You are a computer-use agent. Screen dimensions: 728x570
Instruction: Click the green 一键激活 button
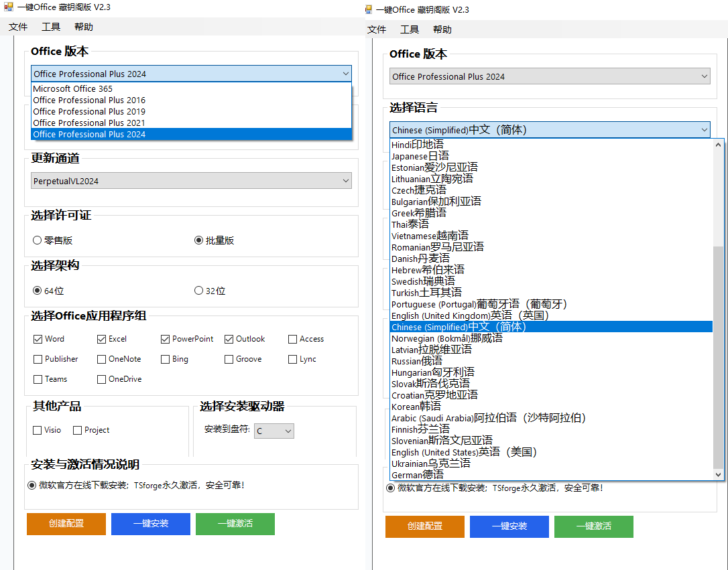(x=235, y=524)
